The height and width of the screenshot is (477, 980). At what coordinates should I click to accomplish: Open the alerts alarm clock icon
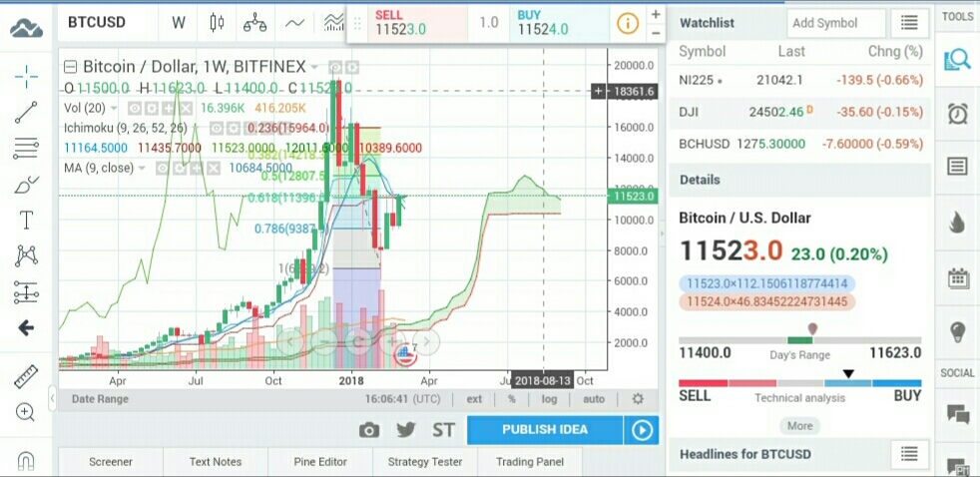[x=957, y=114]
